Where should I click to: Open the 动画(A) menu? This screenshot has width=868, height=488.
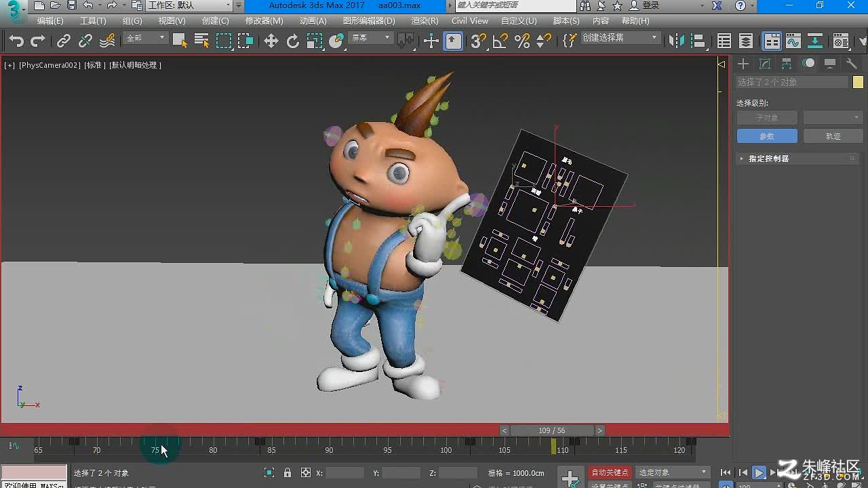point(313,21)
